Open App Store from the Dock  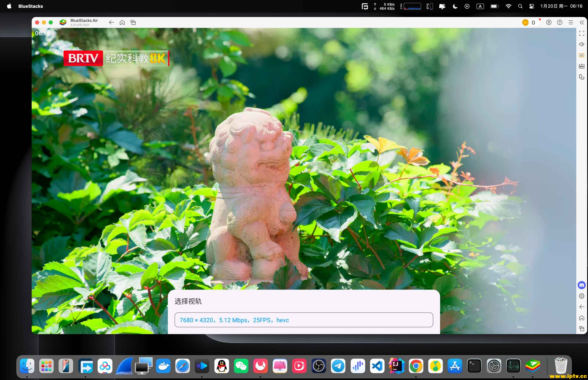coord(455,366)
